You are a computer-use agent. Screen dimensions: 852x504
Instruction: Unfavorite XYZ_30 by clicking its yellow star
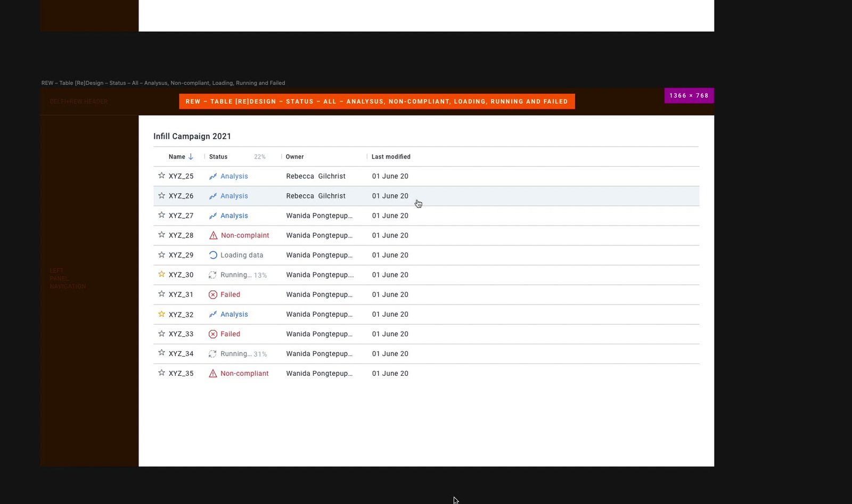pyautogui.click(x=161, y=275)
